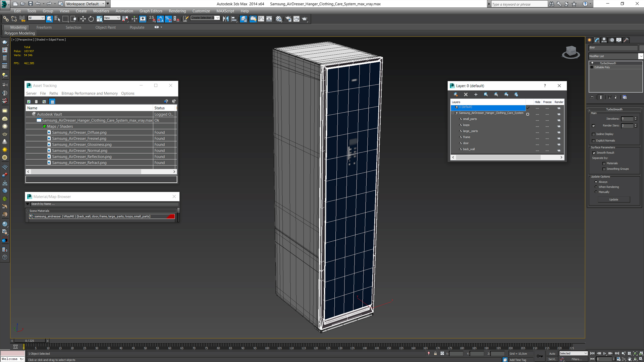644x362 pixels.
Task: Open the Utilities hammer panel tab
Action: (626, 40)
